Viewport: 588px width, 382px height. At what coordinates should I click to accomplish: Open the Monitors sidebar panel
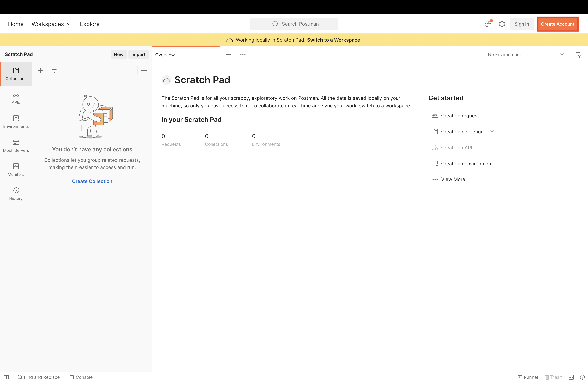(16, 170)
